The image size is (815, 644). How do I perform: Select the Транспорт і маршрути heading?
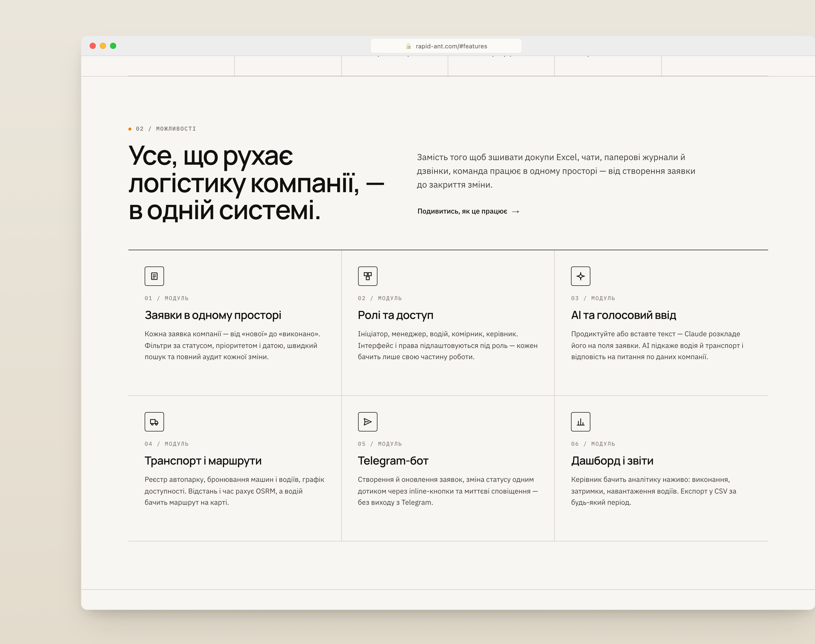point(203,460)
